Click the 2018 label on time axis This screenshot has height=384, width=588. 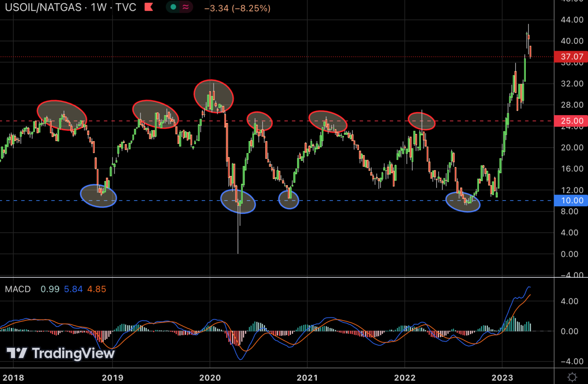[14, 378]
